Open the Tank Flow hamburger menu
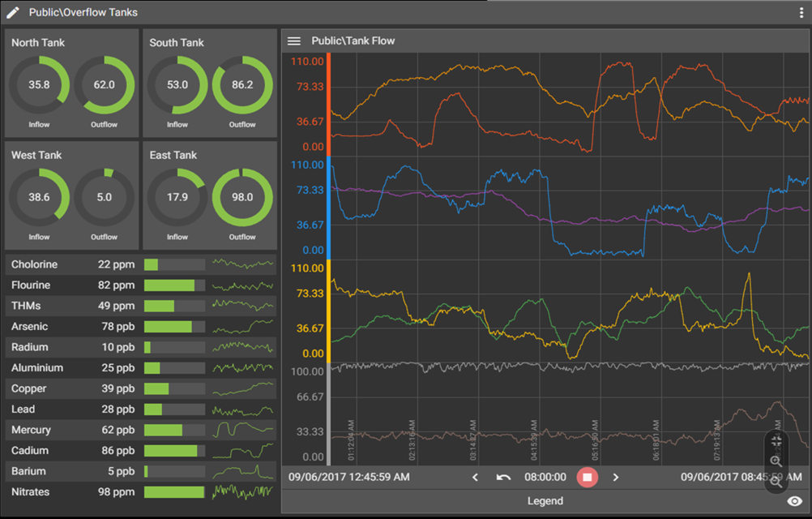812x519 pixels. (294, 41)
